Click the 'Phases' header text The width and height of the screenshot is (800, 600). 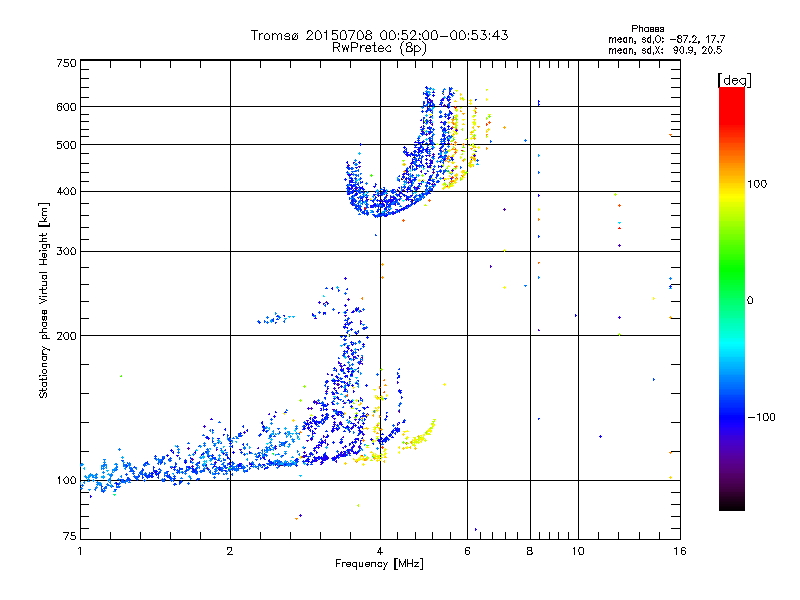tap(647, 29)
